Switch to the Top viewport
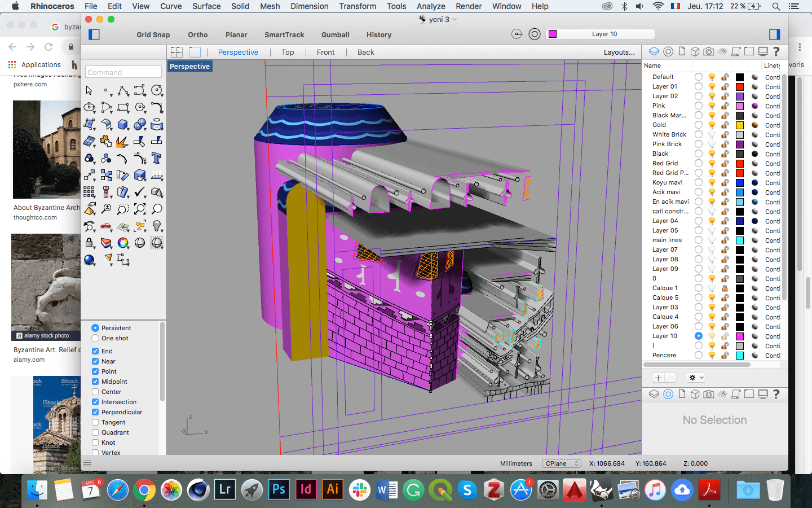Screen dimensions: 812x508 [x=287, y=52]
